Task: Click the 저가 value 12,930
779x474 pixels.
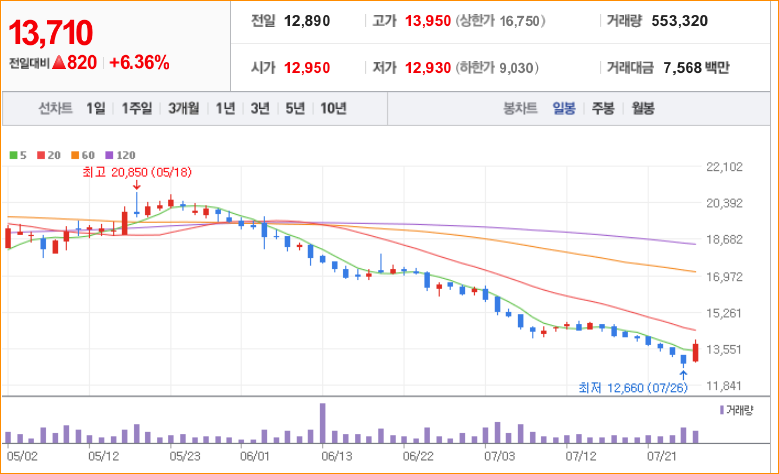Action: (x=428, y=68)
